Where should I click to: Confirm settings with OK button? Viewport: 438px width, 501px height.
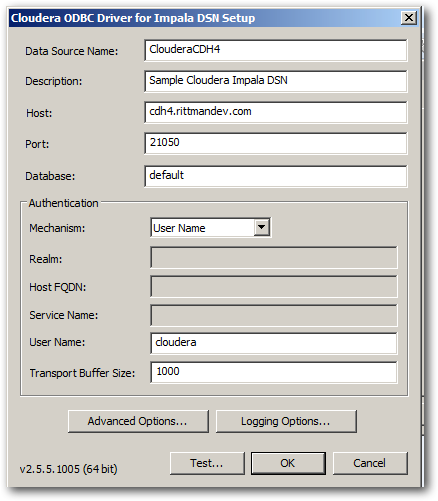288,463
